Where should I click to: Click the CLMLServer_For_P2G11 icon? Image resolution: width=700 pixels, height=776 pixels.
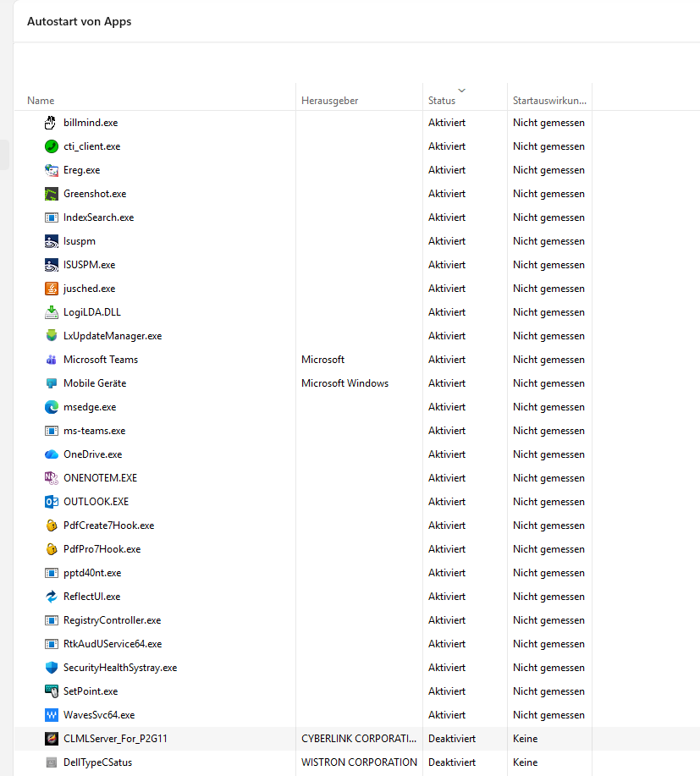coord(51,739)
